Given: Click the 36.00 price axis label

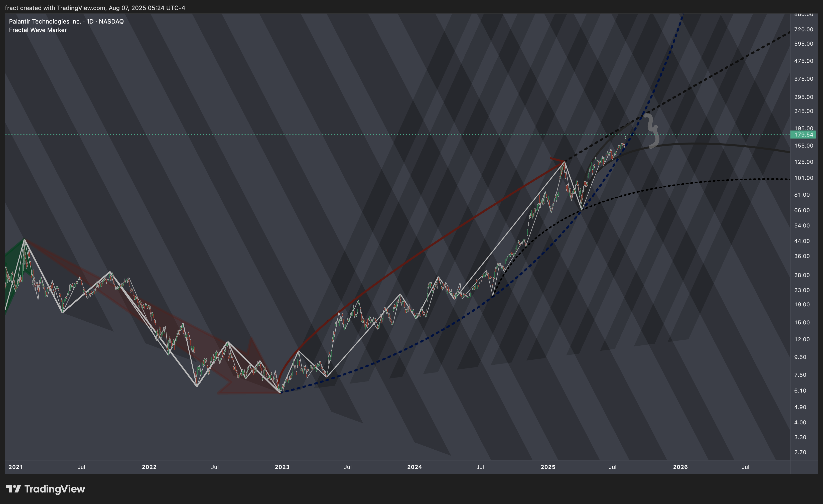Looking at the screenshot, I should (x=802, y=256).
